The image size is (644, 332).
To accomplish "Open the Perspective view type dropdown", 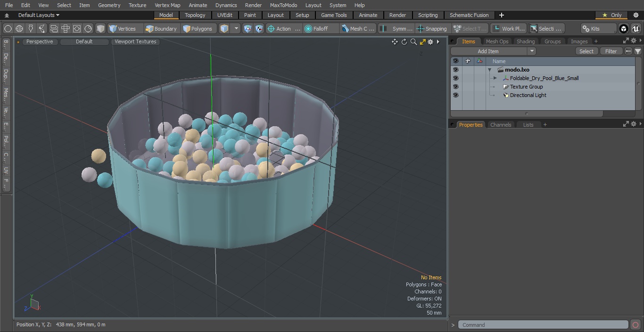I will pos(40,41).
